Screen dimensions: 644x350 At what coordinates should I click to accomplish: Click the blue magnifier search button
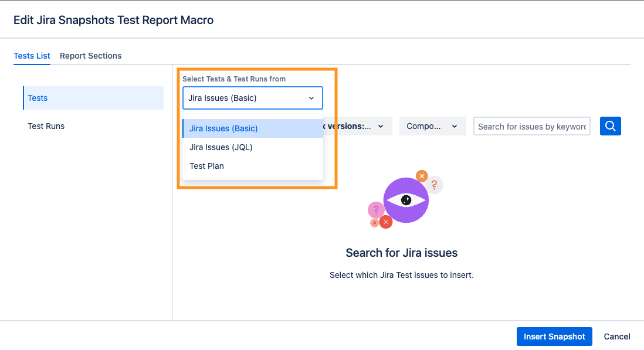pyautogui.click(x=610, y=126)
